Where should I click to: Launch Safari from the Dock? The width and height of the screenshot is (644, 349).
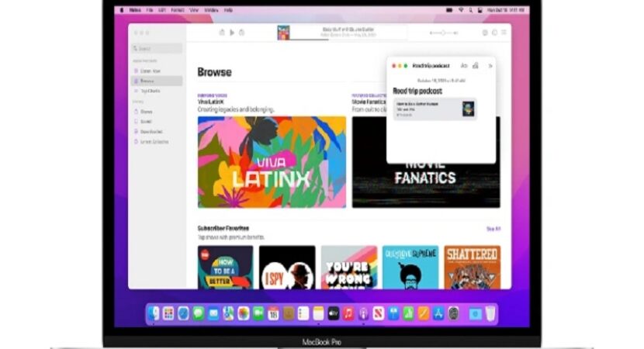(183, 313)
